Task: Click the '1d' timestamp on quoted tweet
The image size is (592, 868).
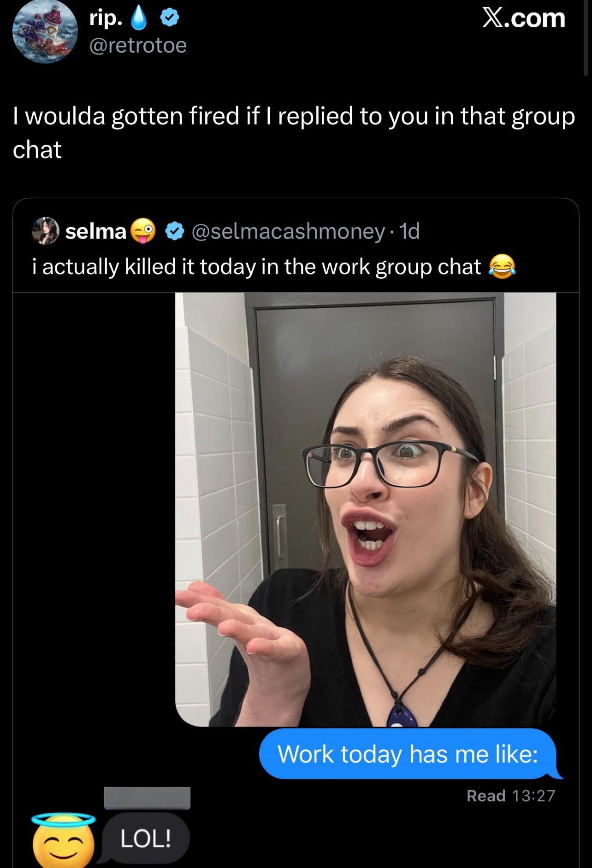Action: [409, 231]
